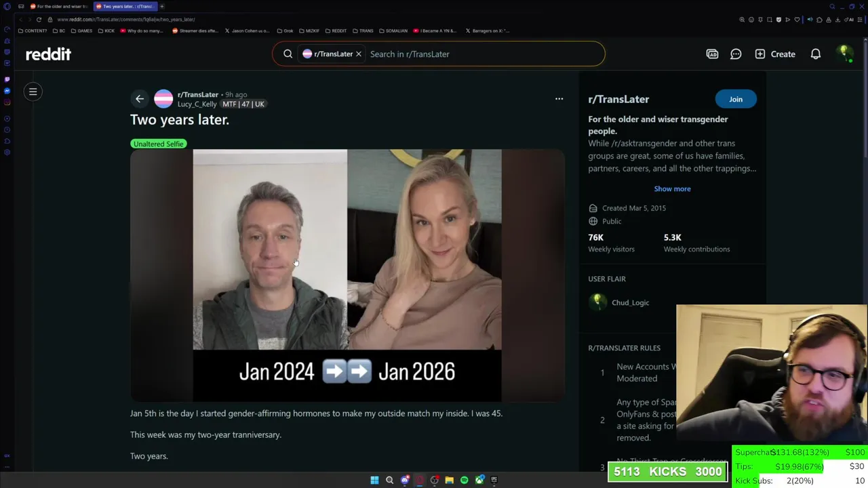
Task: Click the address bar URL
Action: pyautogui.click(x=126, y=20)
